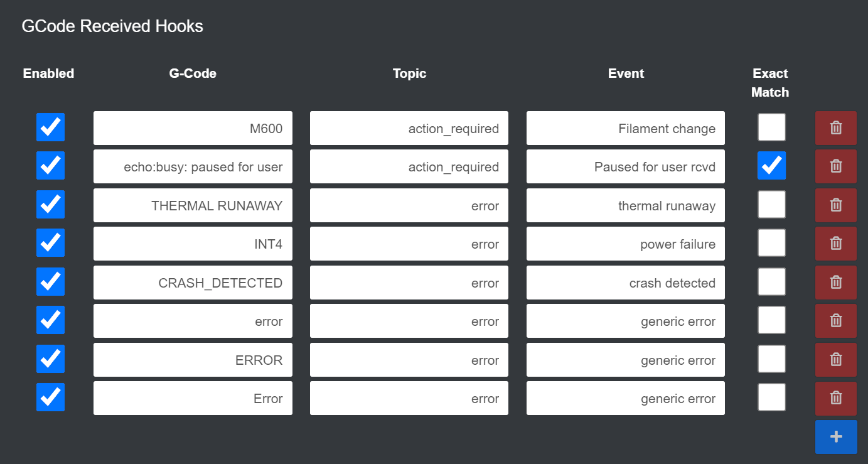Screen dimensions: 868x464
Task: Edit Topic field in the INT4 row
Action: [x=409, y=244]
